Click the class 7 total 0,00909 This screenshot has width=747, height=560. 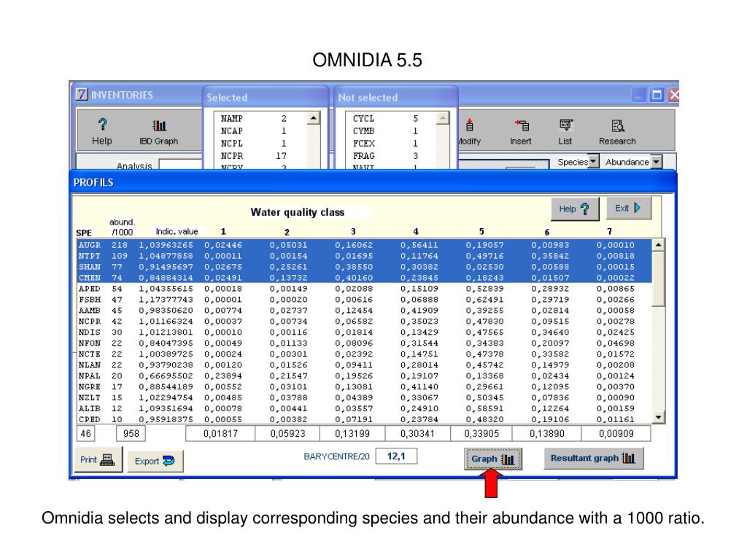[x=616, y=433]
